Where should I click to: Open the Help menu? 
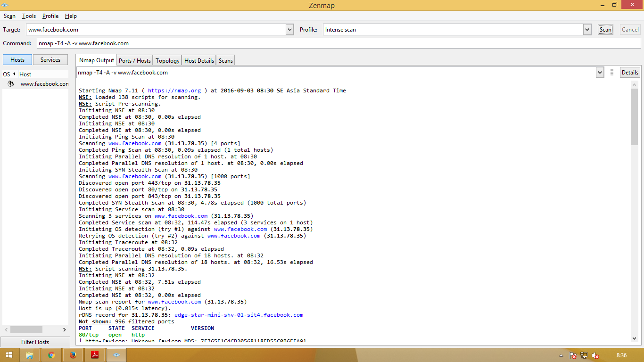point(71,16)
